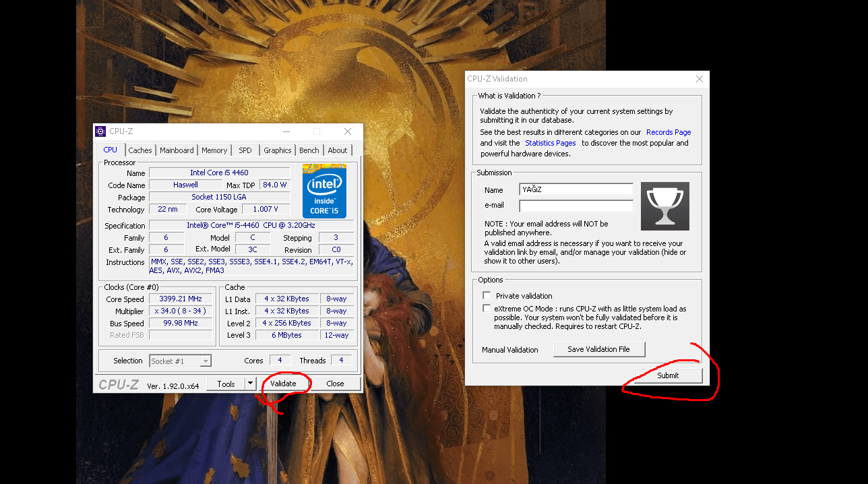Click the 4 x 256 KBytes Level 2 value
The height and width of the screenshot is (484, 868).
[x=287, y=323]
